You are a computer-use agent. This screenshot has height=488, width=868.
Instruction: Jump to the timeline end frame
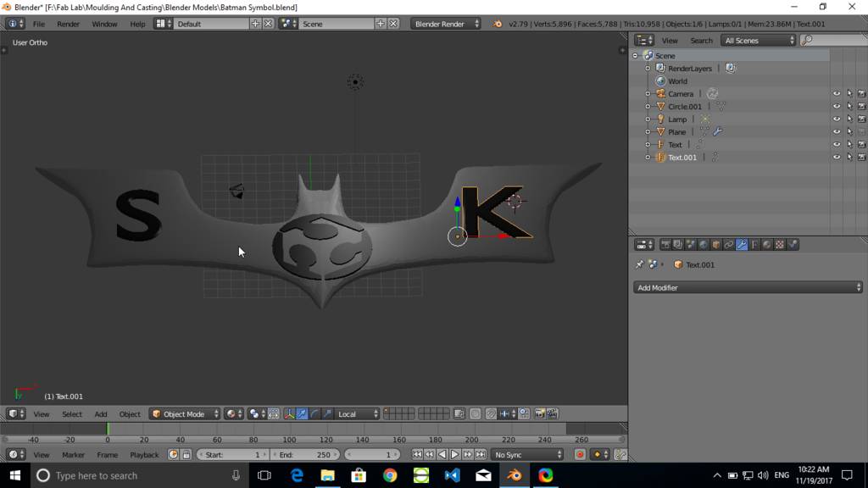481,455
